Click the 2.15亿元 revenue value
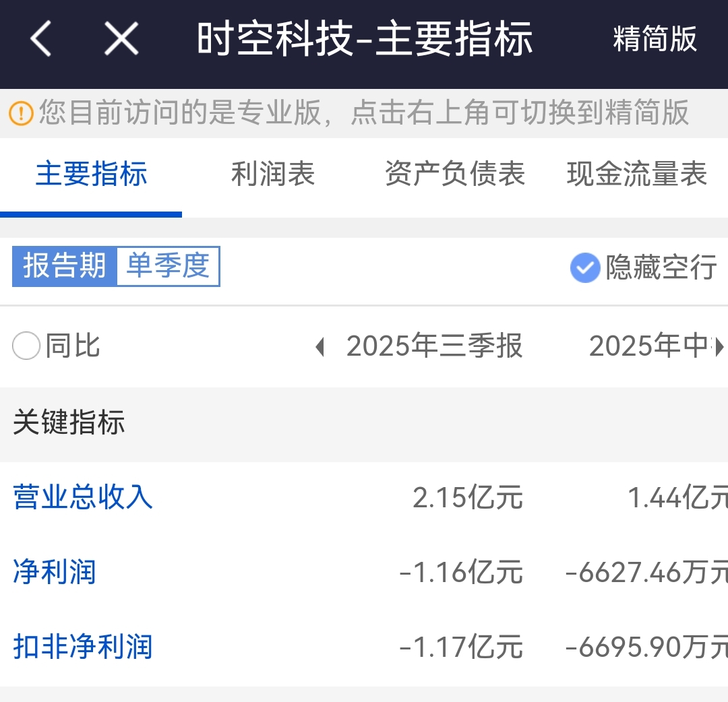728x702 pixels. (x=467, y=499)
